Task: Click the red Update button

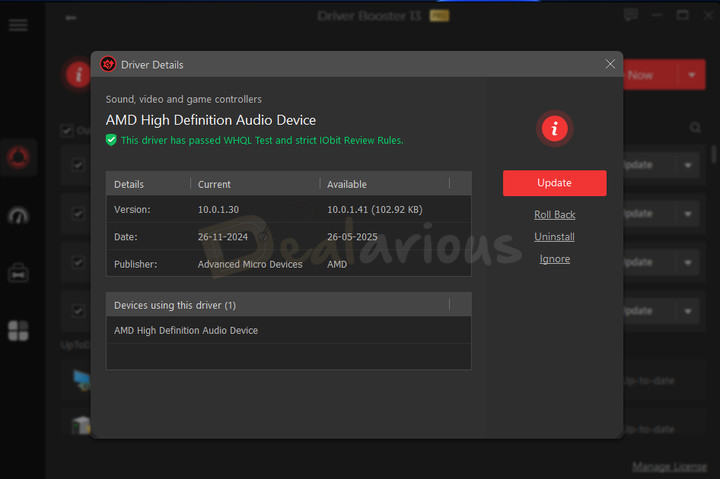Action: tap(554, 183)
